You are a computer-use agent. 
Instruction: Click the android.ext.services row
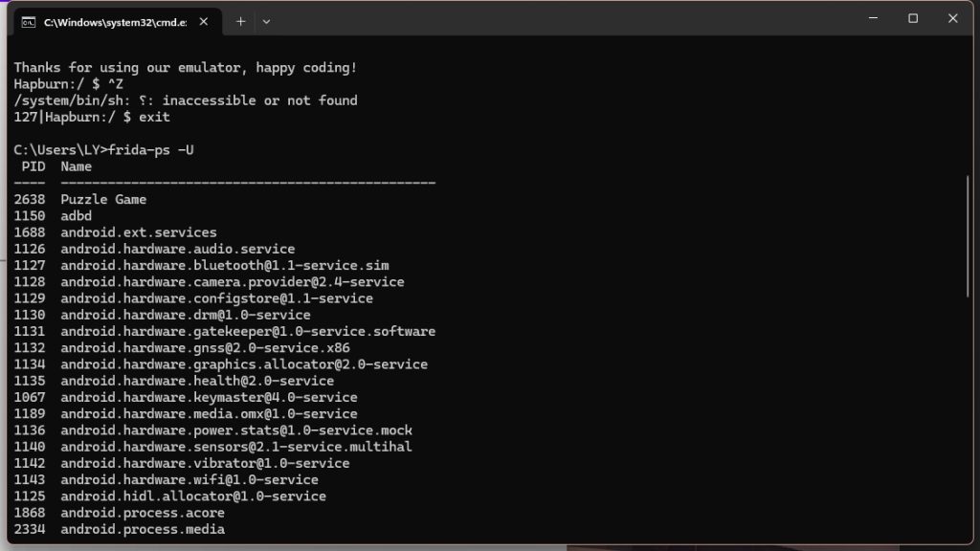115,232
